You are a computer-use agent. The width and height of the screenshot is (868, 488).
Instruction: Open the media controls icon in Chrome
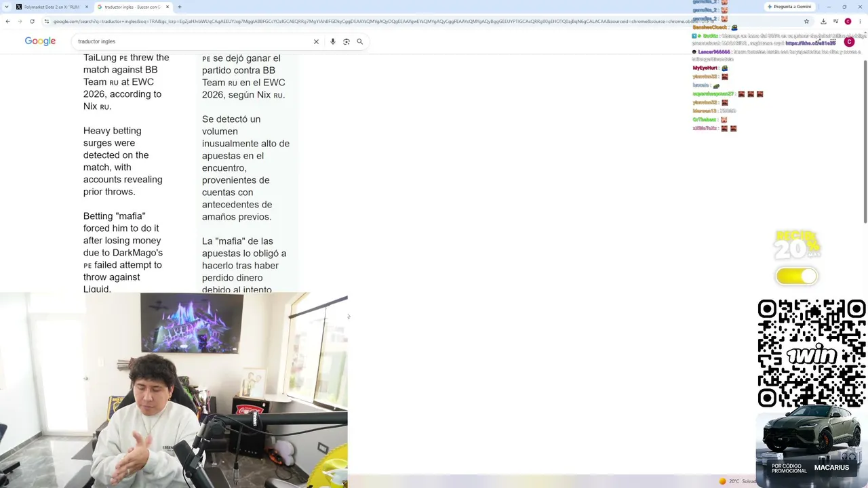(x=835, y=22)
